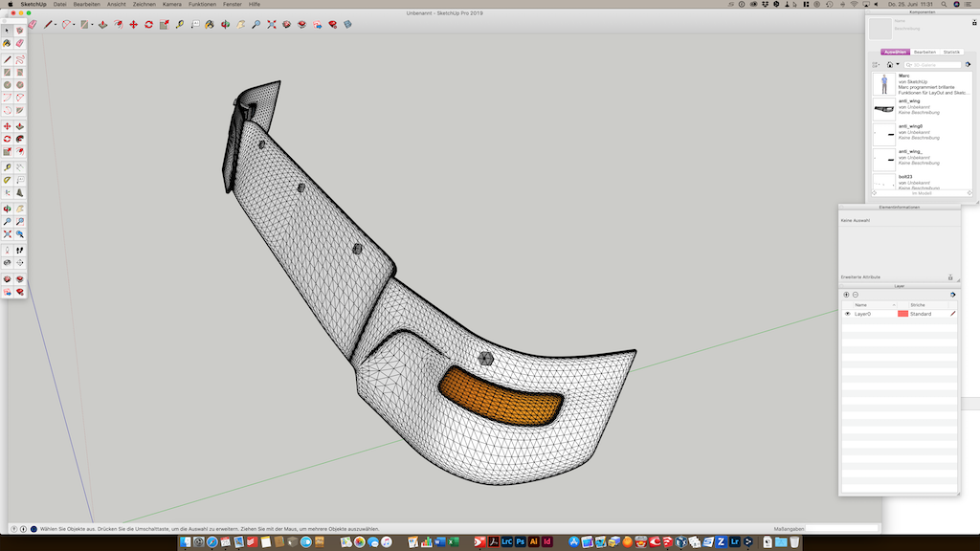Toggle visibility of Layer0
The width and height of the screenshot is (980, 551).
(x=847, y=314)
